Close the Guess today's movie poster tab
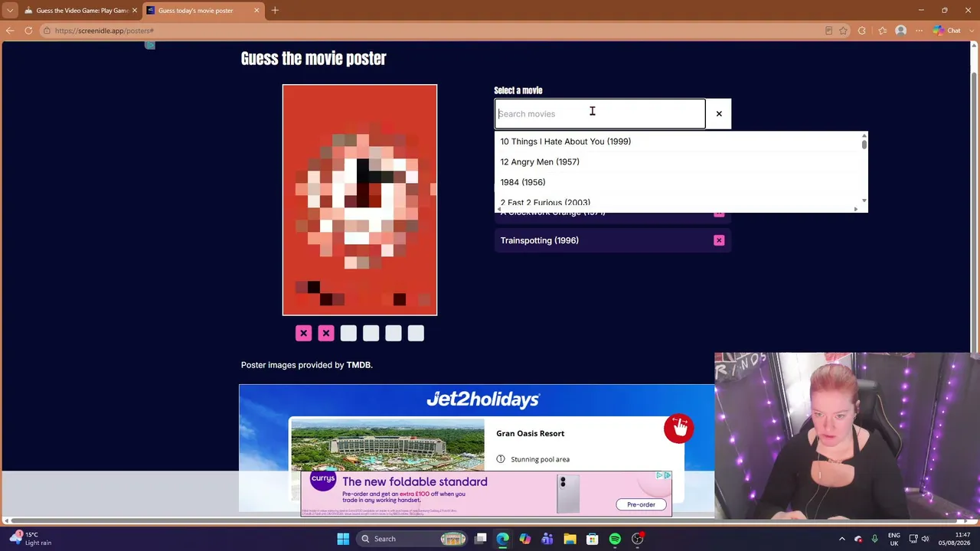The image size is (980, 551). [x=256, y=11]
